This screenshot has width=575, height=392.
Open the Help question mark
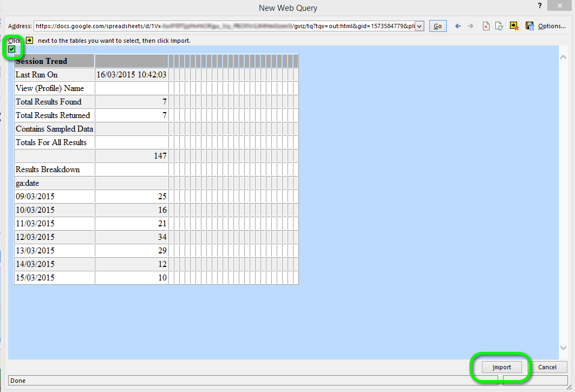[x=539, y=5]
